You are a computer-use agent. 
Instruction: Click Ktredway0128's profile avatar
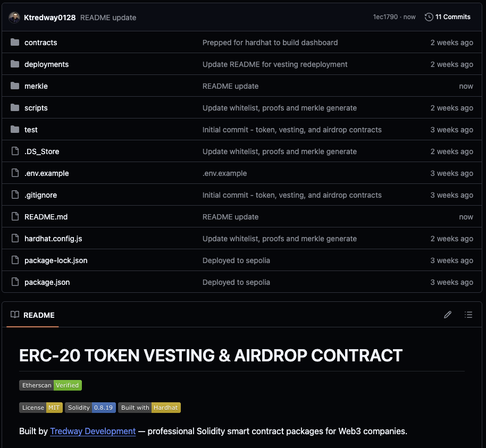[x=14, y=16]
